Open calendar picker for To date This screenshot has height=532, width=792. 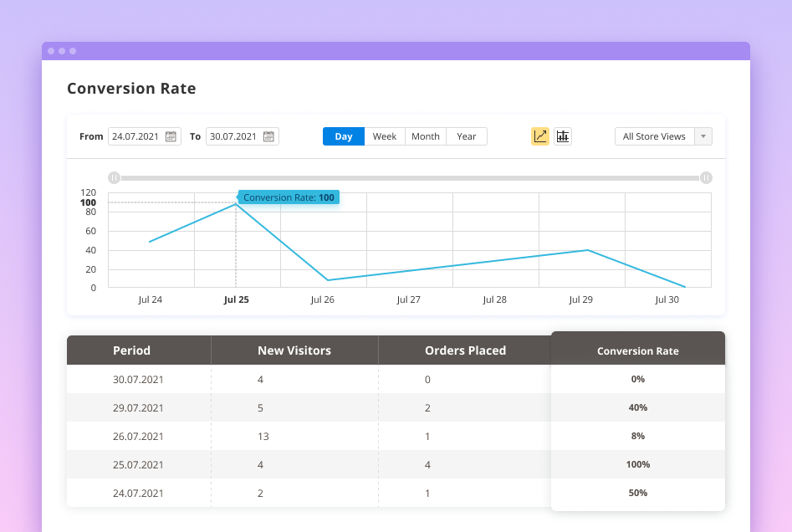point(268,136)
